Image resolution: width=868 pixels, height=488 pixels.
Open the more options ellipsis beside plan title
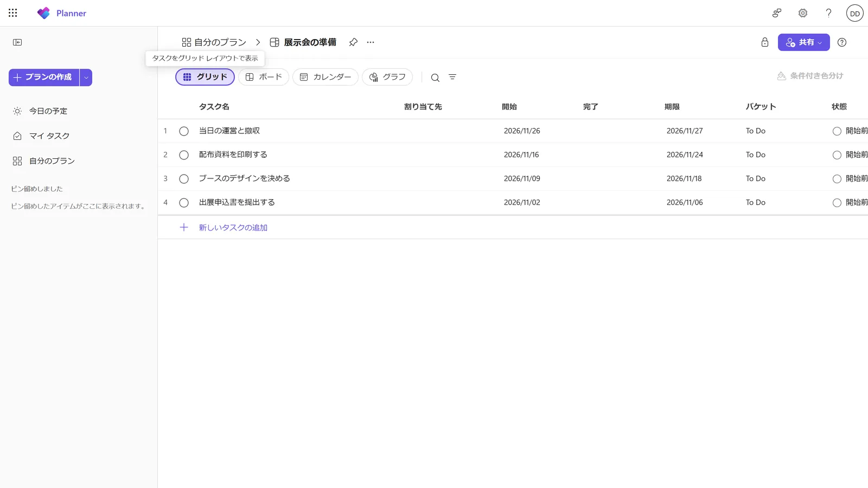[x=371, y=42]
